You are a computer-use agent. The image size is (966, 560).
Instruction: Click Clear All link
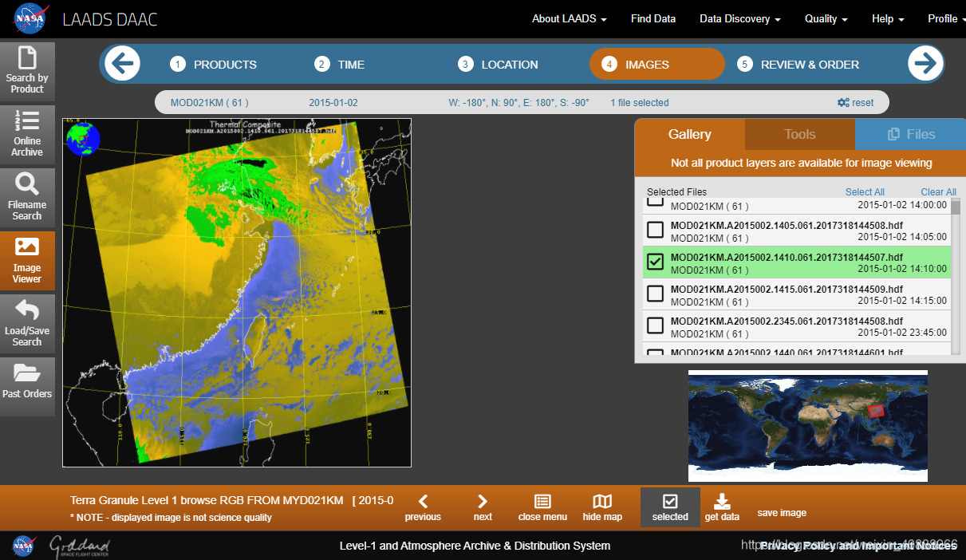[938, 191]
